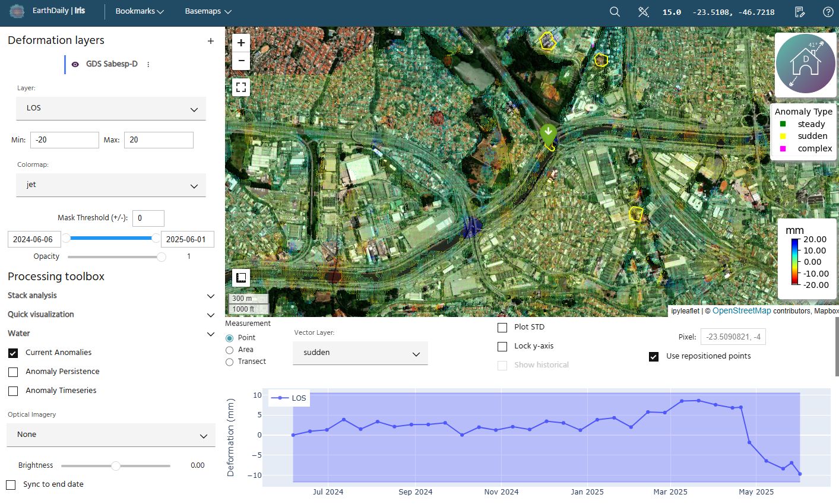Zoom out on the map
Image resolution: width=839 pixels, height=504 pixels.
click(x=241, y=61)
